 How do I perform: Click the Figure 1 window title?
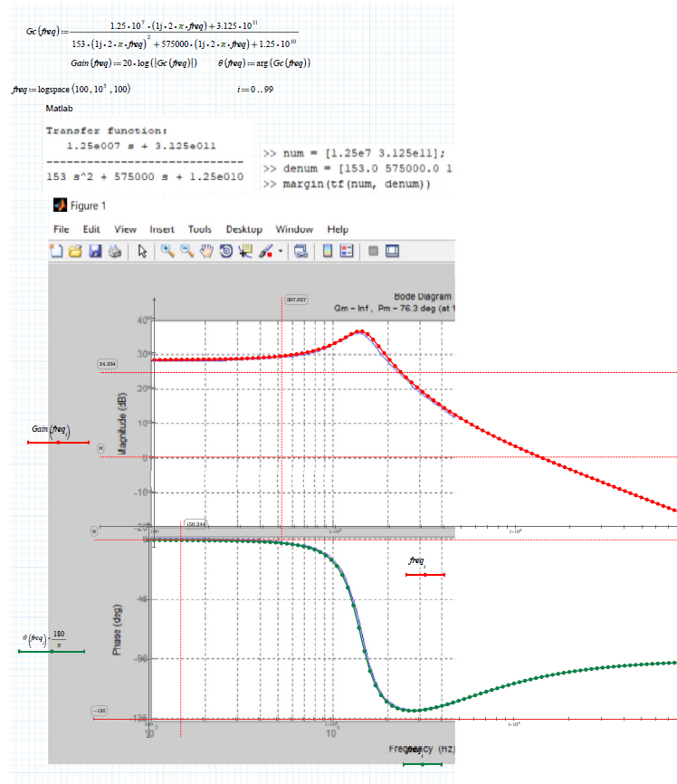coord(88,206)
